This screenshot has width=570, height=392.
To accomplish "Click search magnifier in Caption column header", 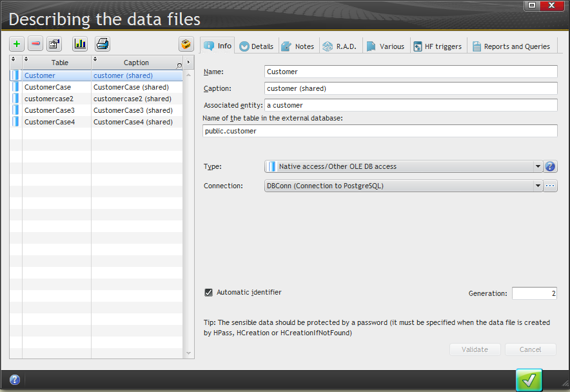I will point(179,66).
